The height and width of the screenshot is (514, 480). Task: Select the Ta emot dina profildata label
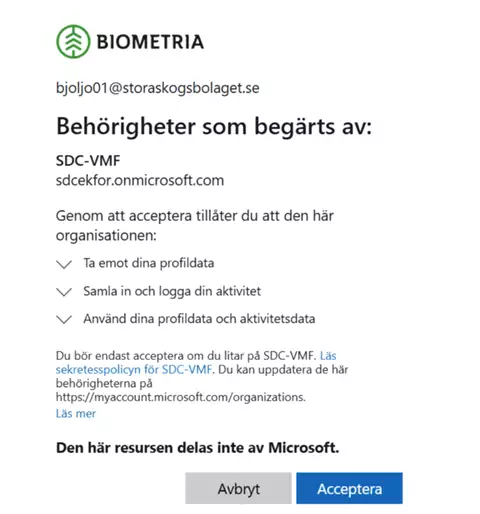(x=149, y=263)
